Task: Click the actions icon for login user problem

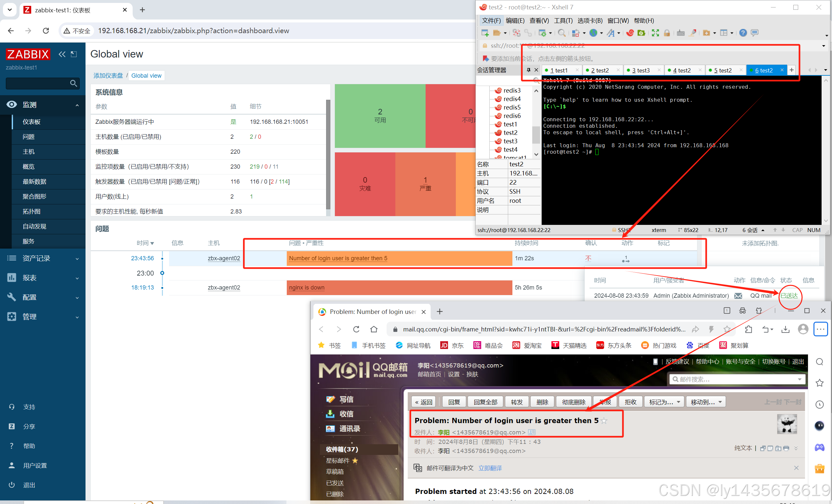Action: [626, 259]
